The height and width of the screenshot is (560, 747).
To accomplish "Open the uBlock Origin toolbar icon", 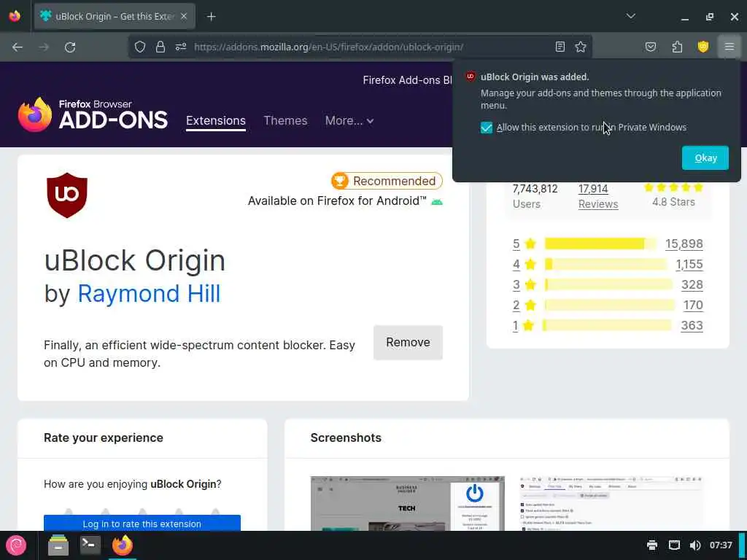I will [703, 47].
